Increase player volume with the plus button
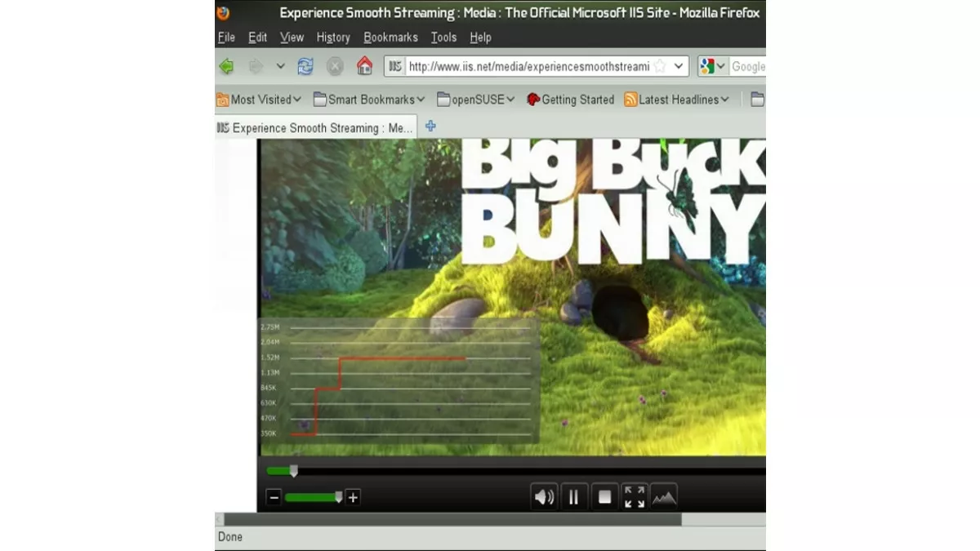This screenshot has width=980, height=551. [x=353, y=496]
